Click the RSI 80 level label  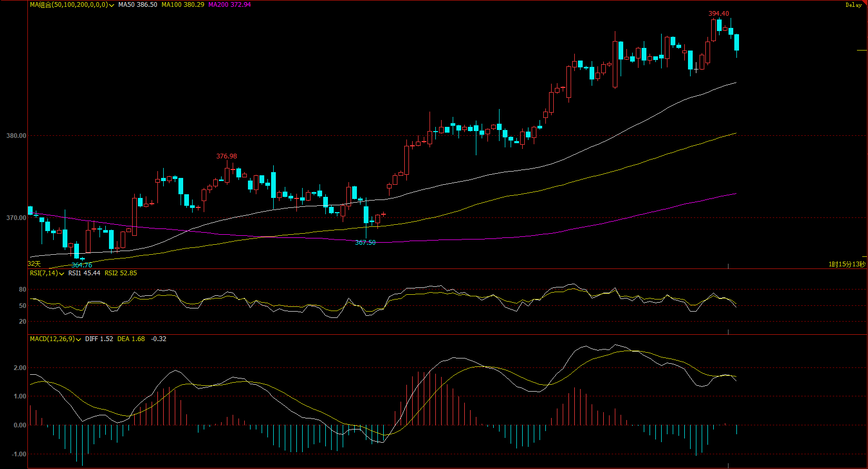(23, 290)
